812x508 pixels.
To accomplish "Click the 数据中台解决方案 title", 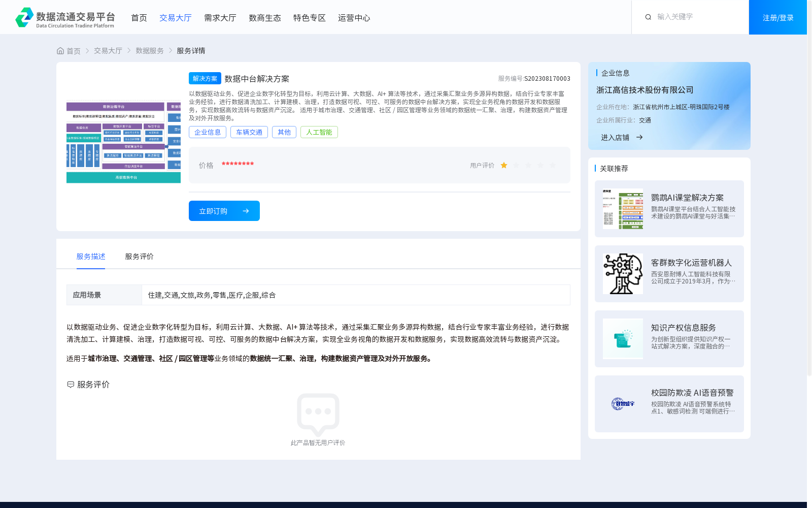I will coord(257,79).
